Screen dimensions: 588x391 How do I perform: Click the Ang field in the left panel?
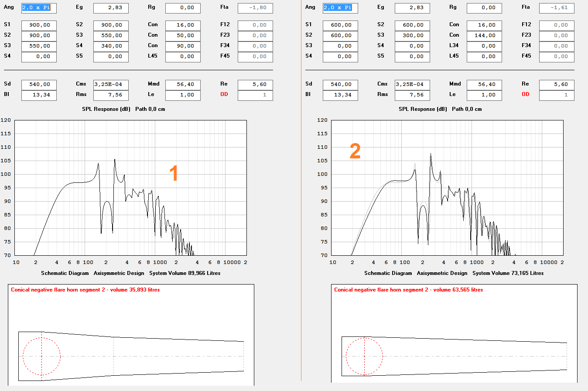39,8
